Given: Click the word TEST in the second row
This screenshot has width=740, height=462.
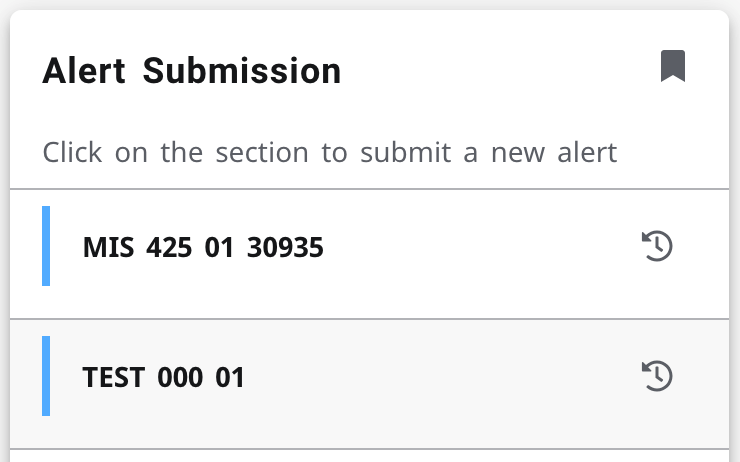Looking at the screenshot, I should click(x=114, y=377).
